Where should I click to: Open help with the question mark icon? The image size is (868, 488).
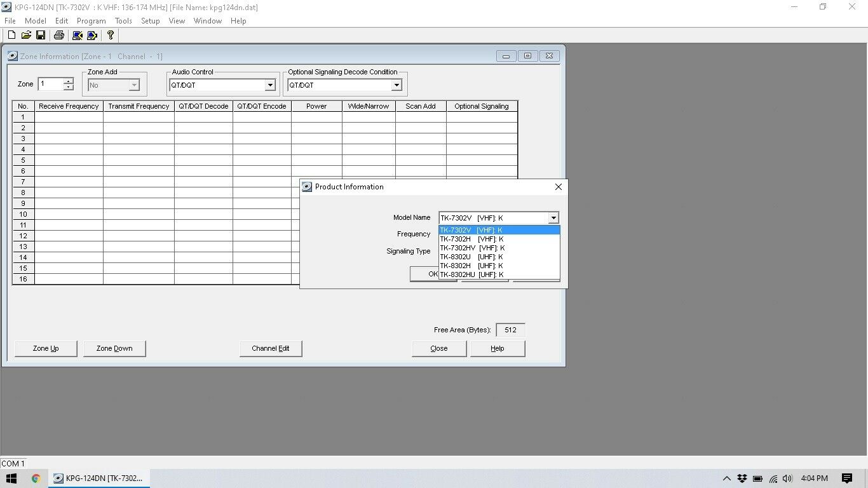click(111, 36)
